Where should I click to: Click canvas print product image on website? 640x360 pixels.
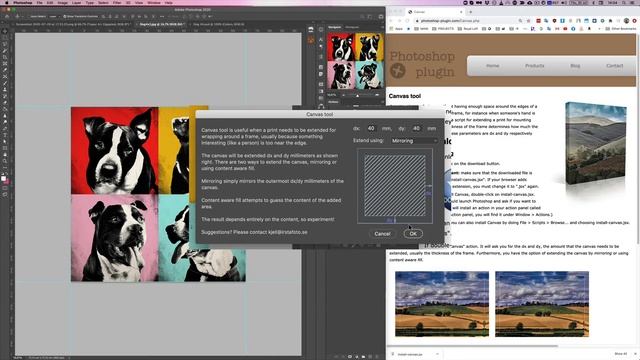coord(596,143)
